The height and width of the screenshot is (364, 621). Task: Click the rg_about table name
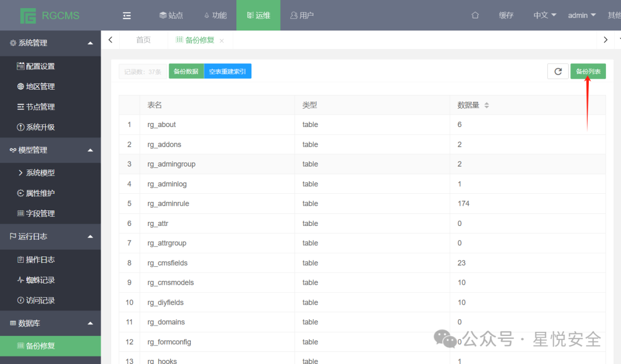coord(162,124)
